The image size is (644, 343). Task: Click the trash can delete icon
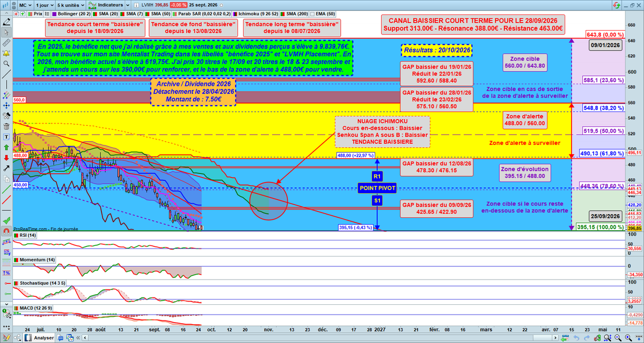tap(8, 126)
